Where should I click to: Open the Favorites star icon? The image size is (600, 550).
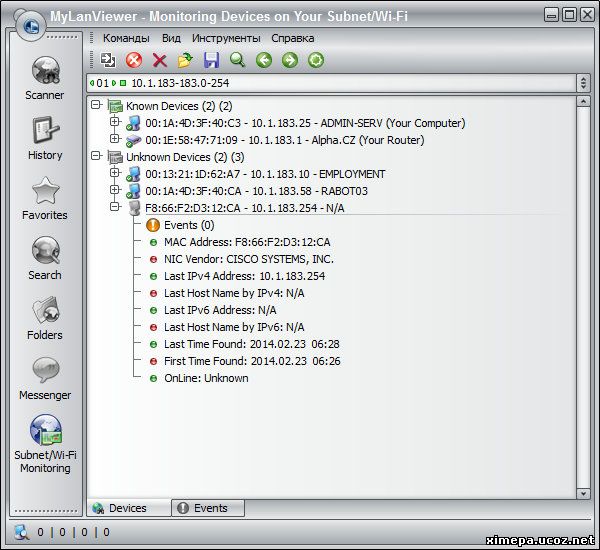(x=46, y=191)
